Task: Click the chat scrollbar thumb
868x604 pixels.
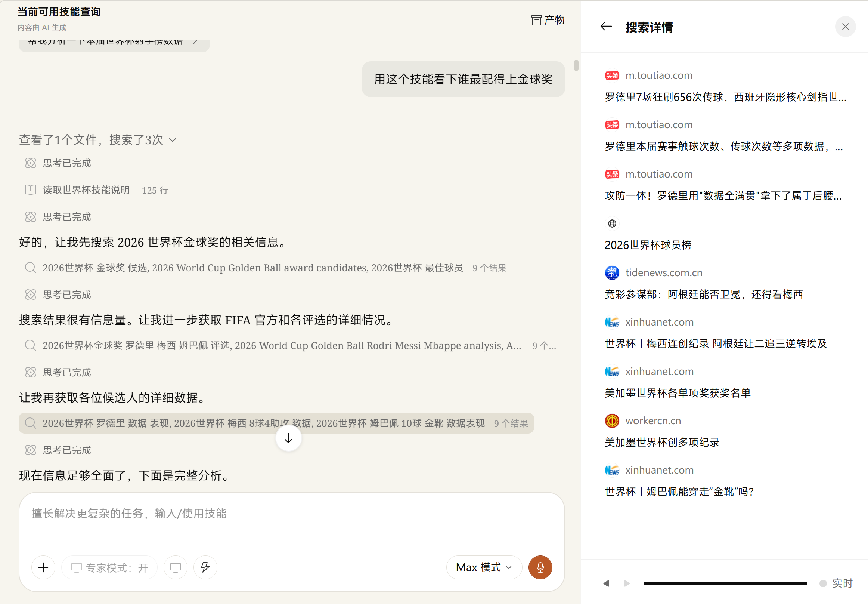Action: point(576,65)
